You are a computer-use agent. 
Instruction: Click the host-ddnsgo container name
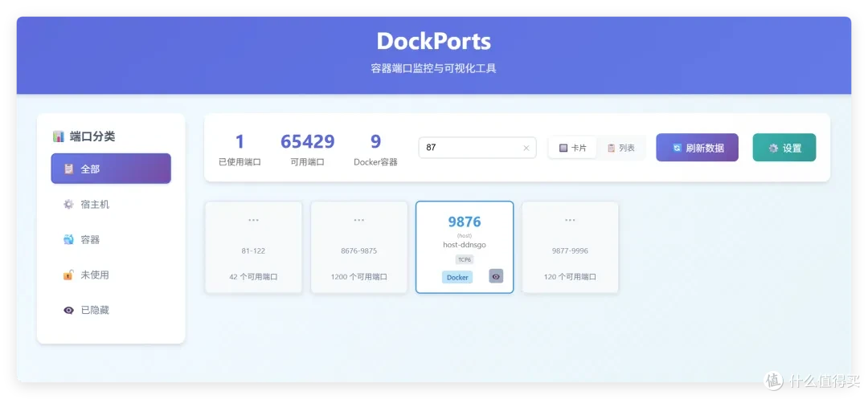[x=465, y=244]
